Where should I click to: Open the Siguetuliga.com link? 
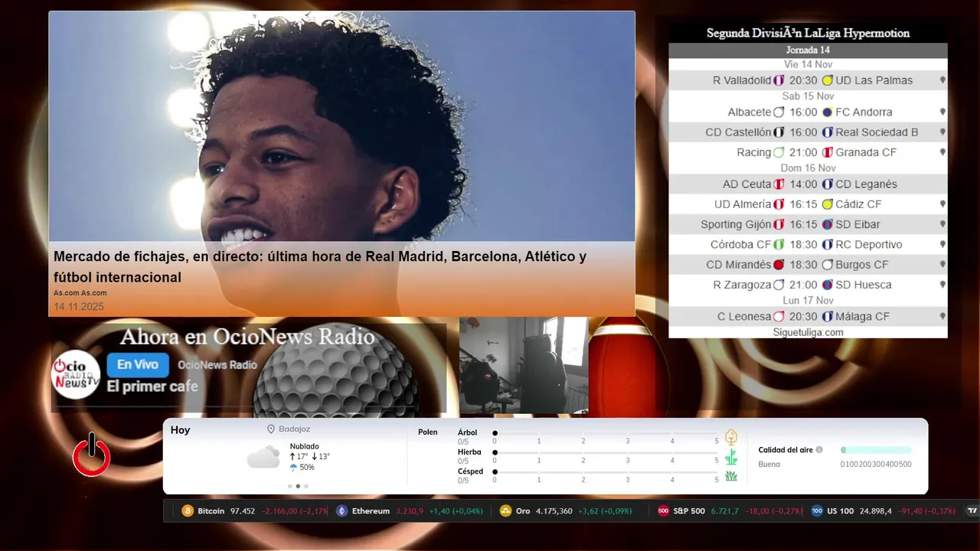[x=808, y=332]
